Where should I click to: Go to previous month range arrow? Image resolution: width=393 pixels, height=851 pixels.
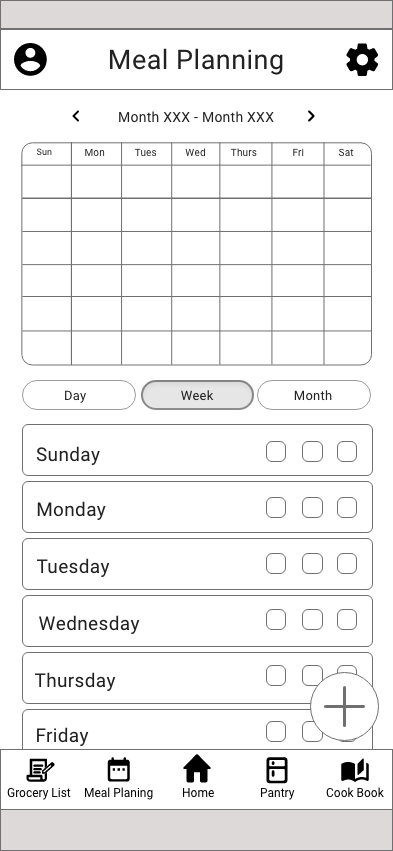coord(76,116)
